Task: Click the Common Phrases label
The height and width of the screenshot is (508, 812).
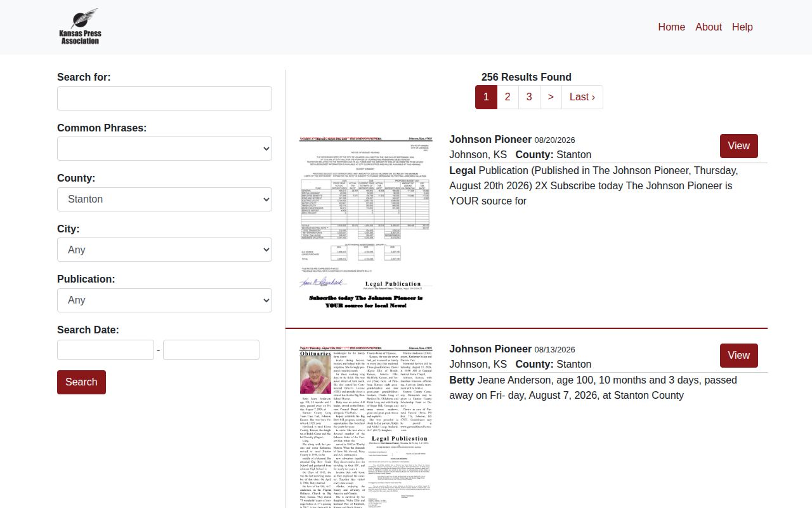Action: (x=101, y=128)
